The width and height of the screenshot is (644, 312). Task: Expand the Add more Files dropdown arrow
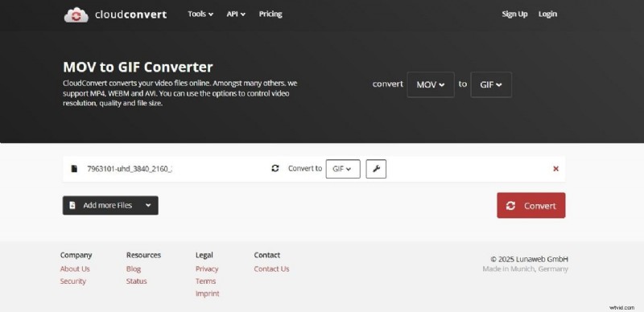click(x=148, y=205)
